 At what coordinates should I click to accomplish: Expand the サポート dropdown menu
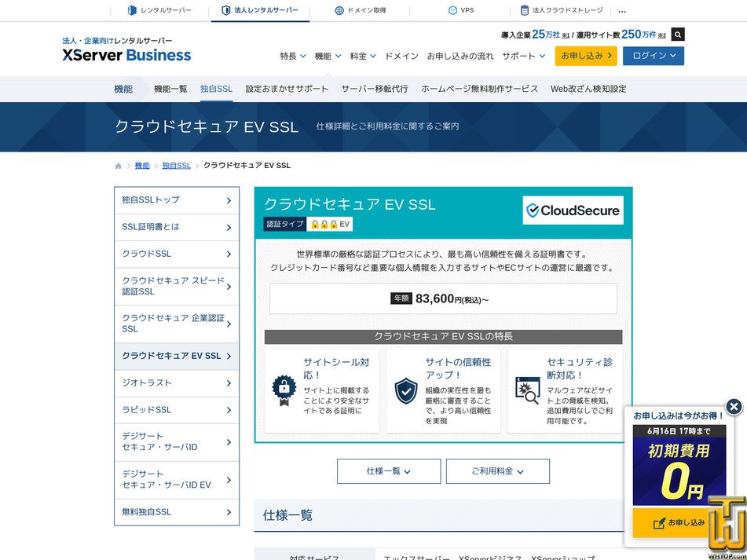click(524, 57)
